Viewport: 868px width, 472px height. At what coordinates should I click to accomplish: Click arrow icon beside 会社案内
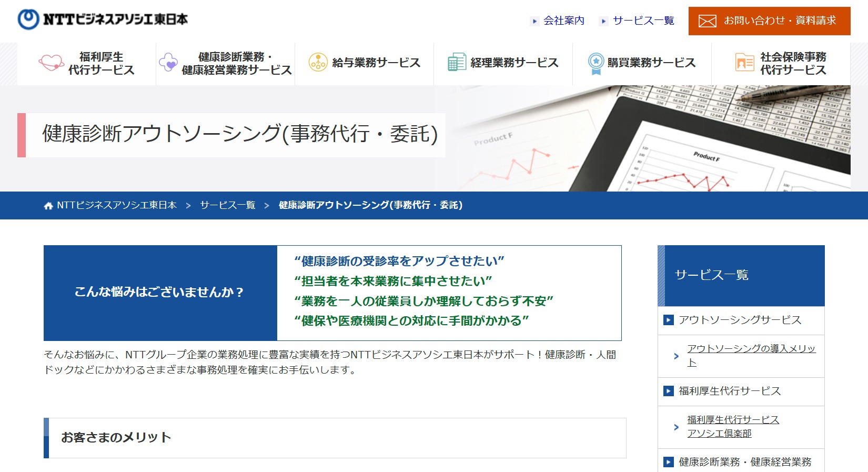534,22
